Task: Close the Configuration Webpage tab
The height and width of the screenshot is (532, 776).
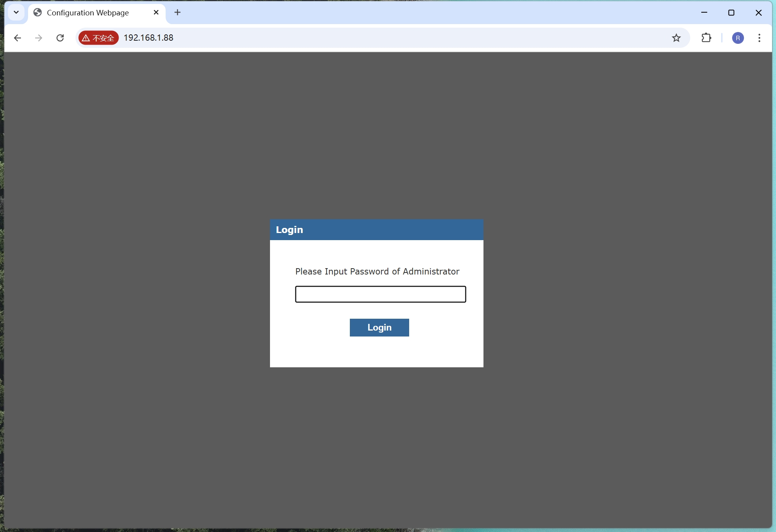Action: tap(156, 13)
